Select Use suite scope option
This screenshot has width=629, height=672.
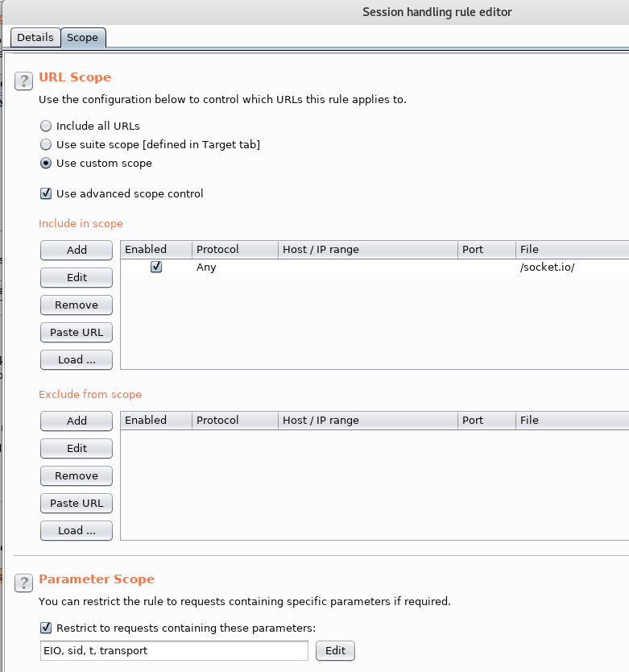coord(46,144)
